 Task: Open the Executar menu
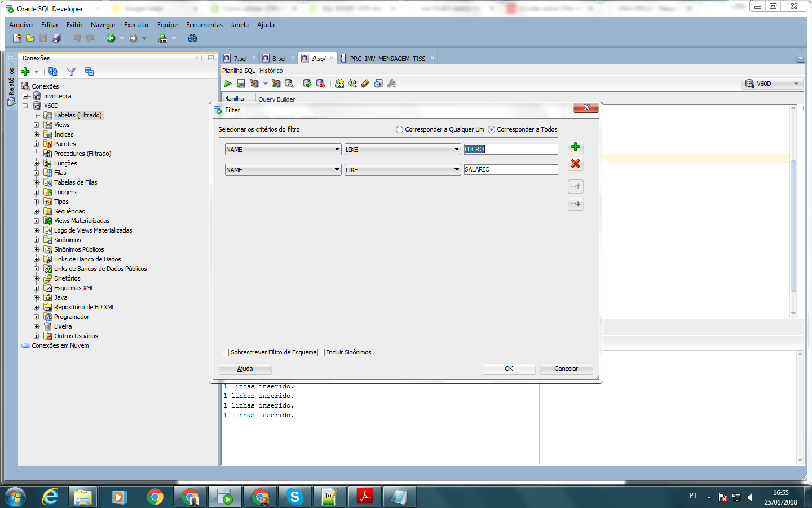pos(136,25)
